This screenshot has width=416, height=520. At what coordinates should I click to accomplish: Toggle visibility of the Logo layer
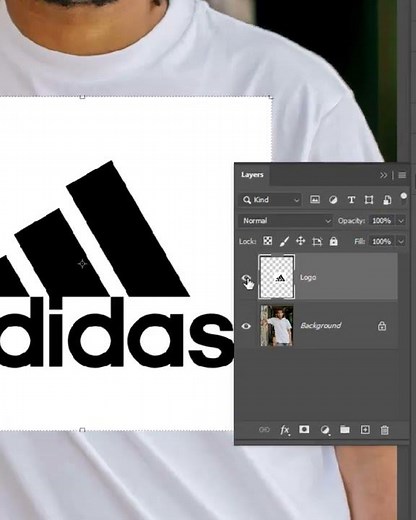click(246, 278)
